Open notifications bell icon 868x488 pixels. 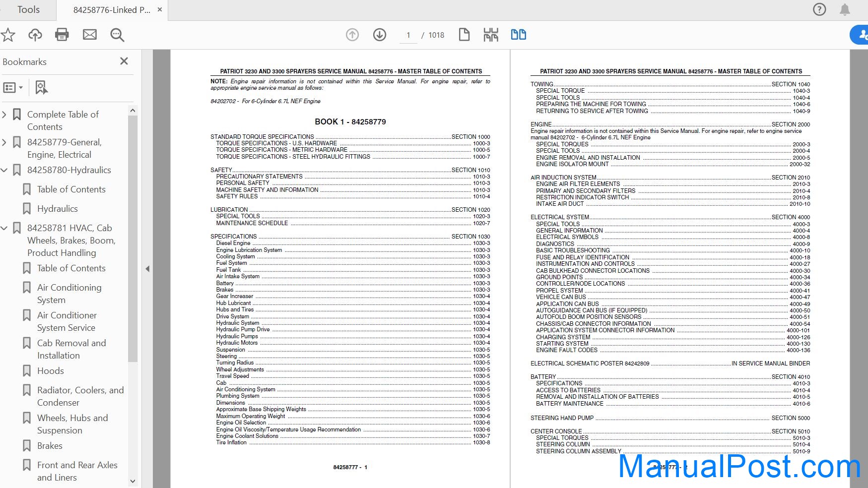pos(845,9)
